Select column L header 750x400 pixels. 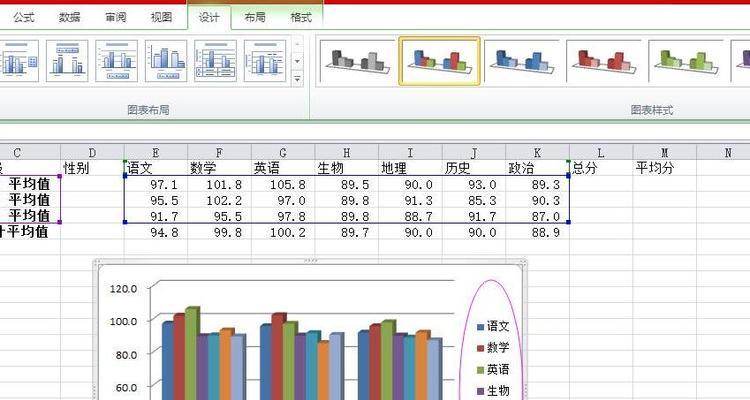pyautogui.click(x=601, y=153)
